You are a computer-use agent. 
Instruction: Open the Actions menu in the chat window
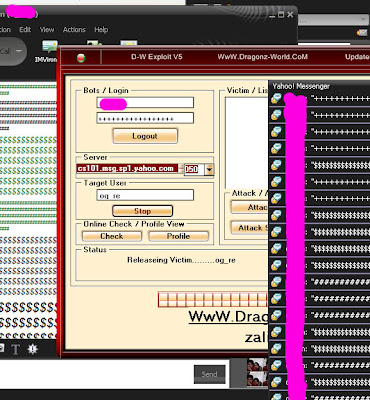(x=74, y=30)
